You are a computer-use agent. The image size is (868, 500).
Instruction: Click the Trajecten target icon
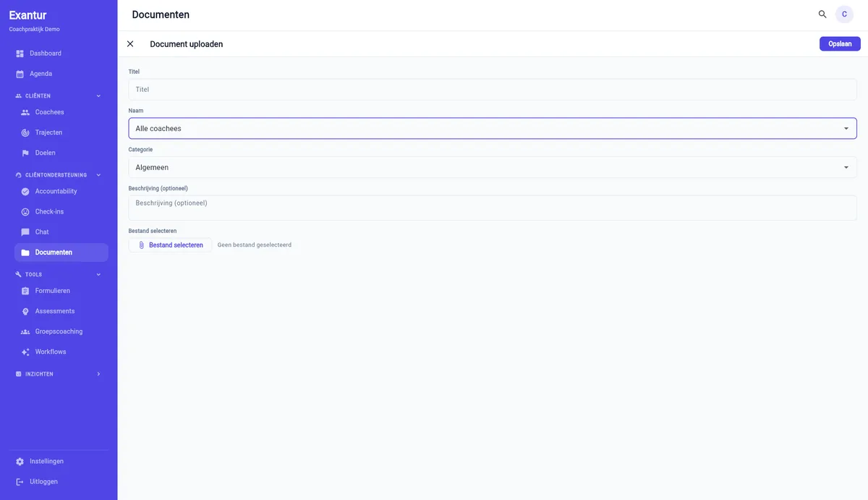(25, 132)
